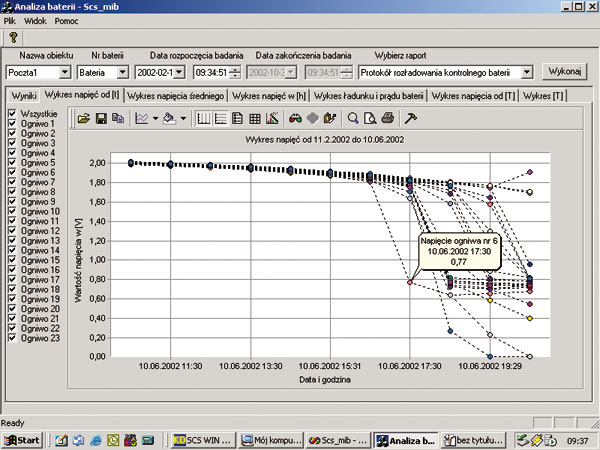Uncheck the Ogniwo 10 checkbox
The height and width of the screenshot is (450, 600).
coord(12,211)
